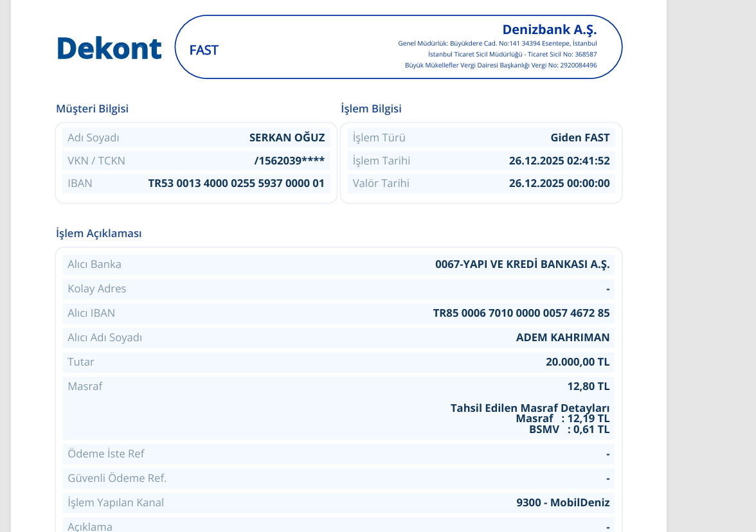Click the Alıcı Adı Soyadı label
Screen dimensions: 756x532
(105, 338)
